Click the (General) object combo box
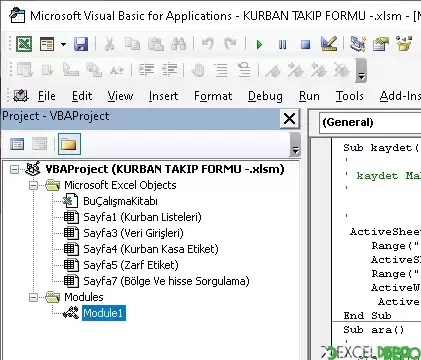Image resolution: width=421 pixels, height=360 pixels. (370, 122)
